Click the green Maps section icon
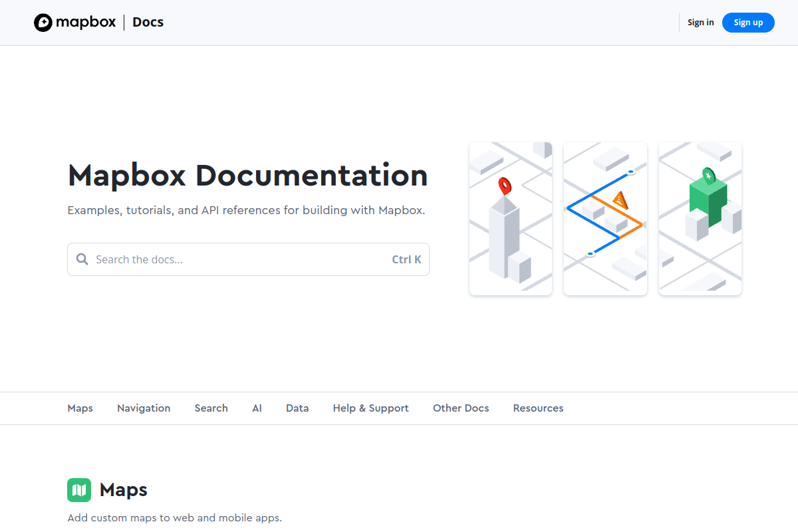The height and width of the screenshot is (532, 798). [79, 490]
